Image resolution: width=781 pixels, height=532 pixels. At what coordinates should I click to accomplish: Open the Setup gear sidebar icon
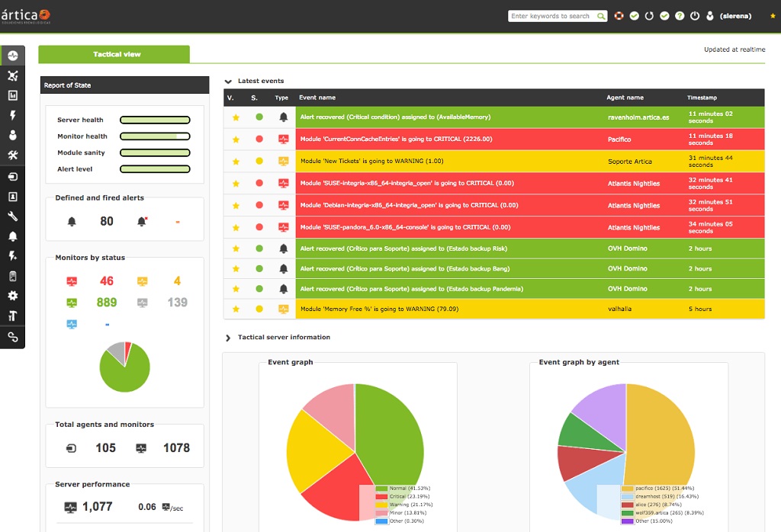[13, 296]
